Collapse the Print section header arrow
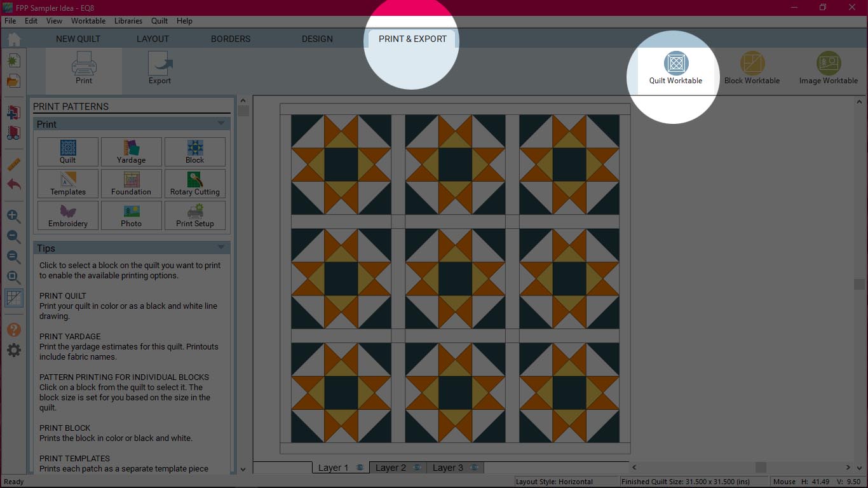 (x=221, y=123)
